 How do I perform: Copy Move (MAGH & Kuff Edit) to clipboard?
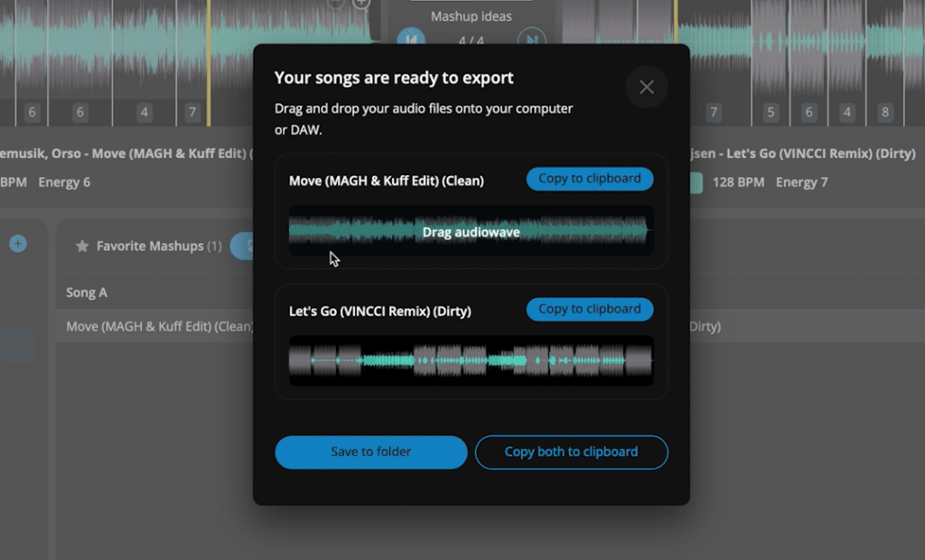[x=590, y=179]
